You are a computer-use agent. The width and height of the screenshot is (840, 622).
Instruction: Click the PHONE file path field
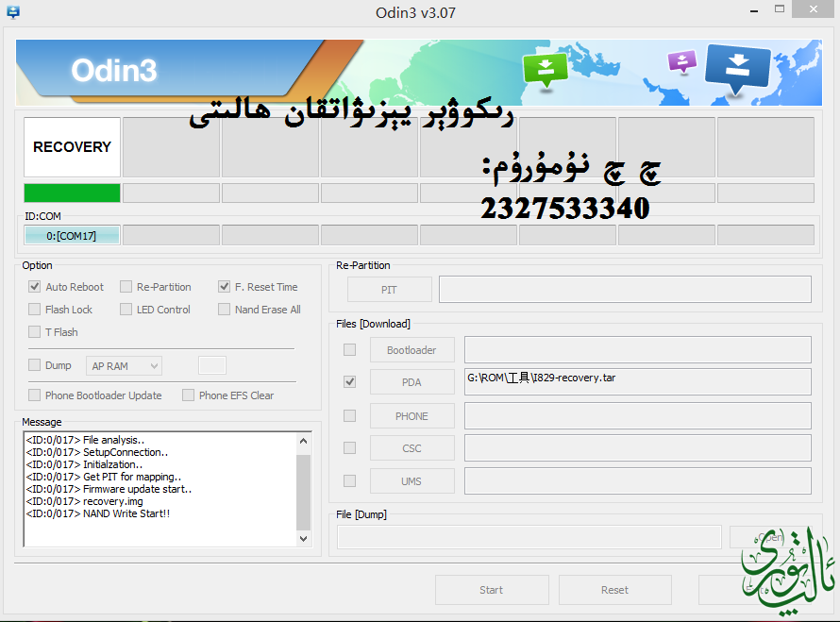(637, 415)
